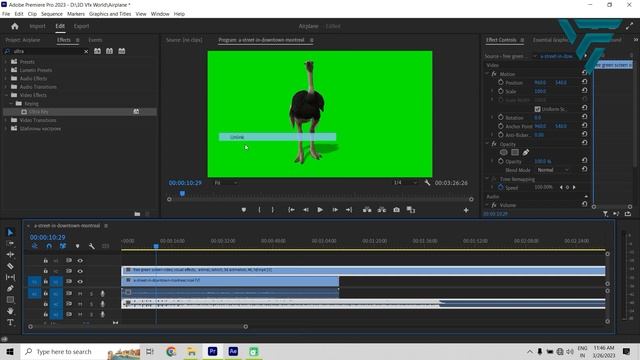Image resolution: width=640 pixels, height=360 pixels.
Task: Create a free draw bezier opacity mask
Action: pyautogui.click(x=526, y=152)
